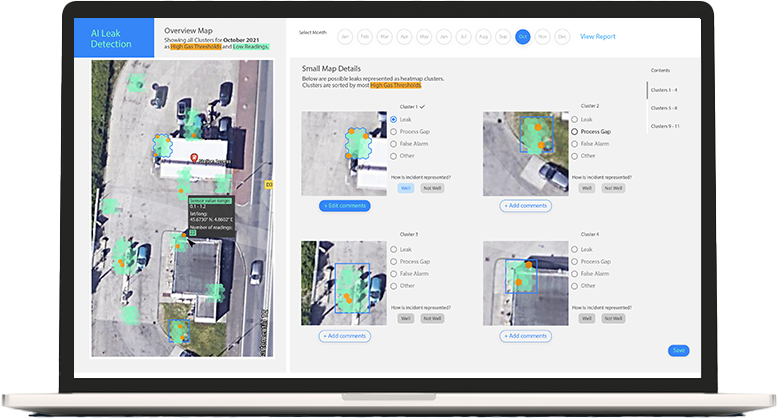This screenshot has height=419, width=778.
Task: Open Cluster 4 map thumbnail
Action: [526, 283]
